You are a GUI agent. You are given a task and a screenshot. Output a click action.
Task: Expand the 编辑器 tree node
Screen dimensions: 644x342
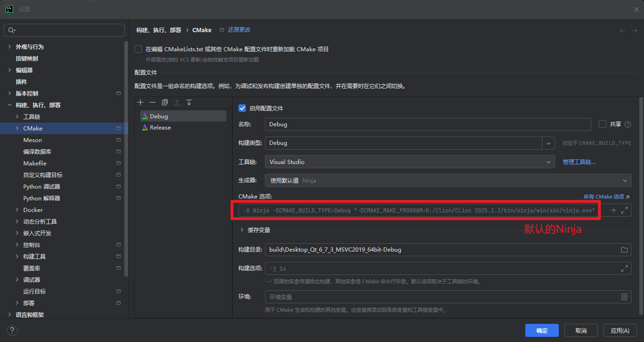tap(10, 70)
